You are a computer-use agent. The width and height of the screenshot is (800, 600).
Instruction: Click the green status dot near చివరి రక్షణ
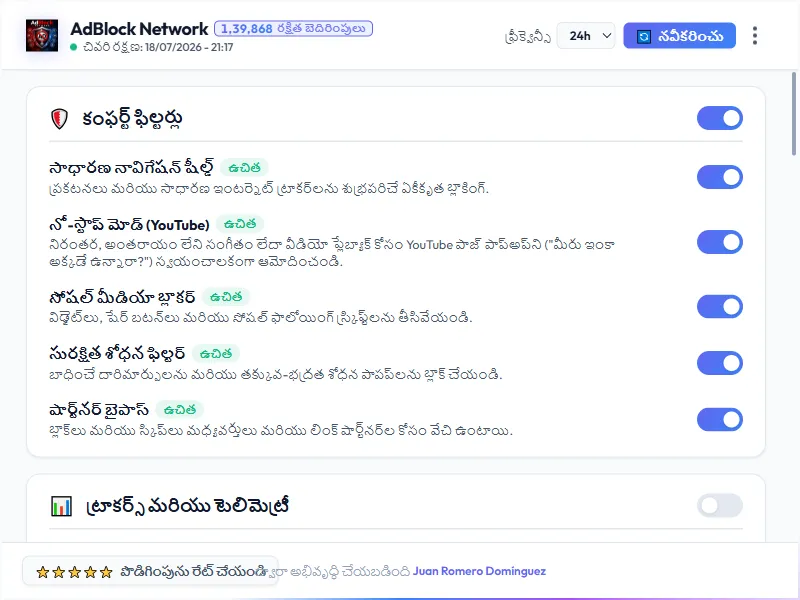tap(73, 47)
